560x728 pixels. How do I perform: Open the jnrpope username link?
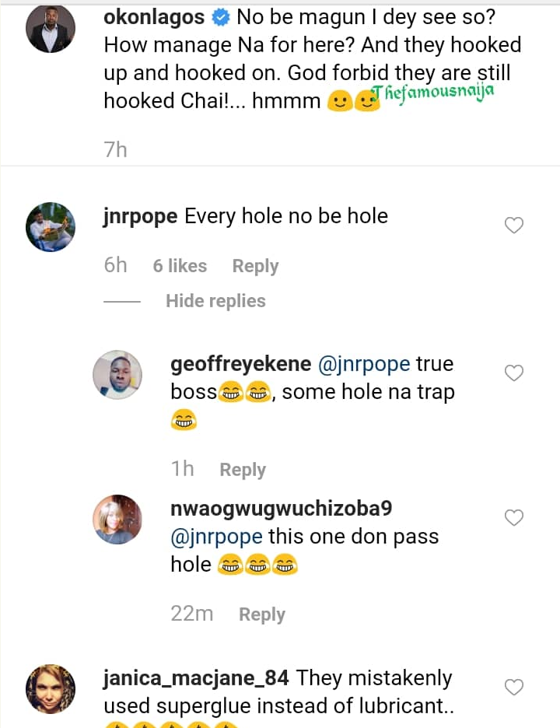pyautogui.click(x=140, y=215)
